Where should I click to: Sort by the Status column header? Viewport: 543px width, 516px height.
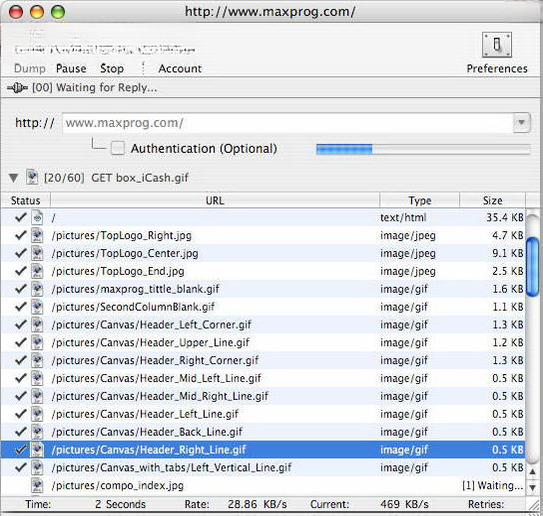26,201
